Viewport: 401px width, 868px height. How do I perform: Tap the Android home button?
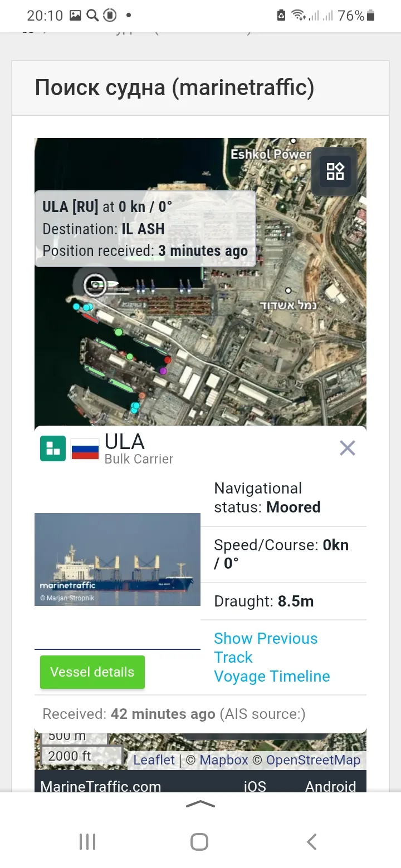click(x=199, y=842)
